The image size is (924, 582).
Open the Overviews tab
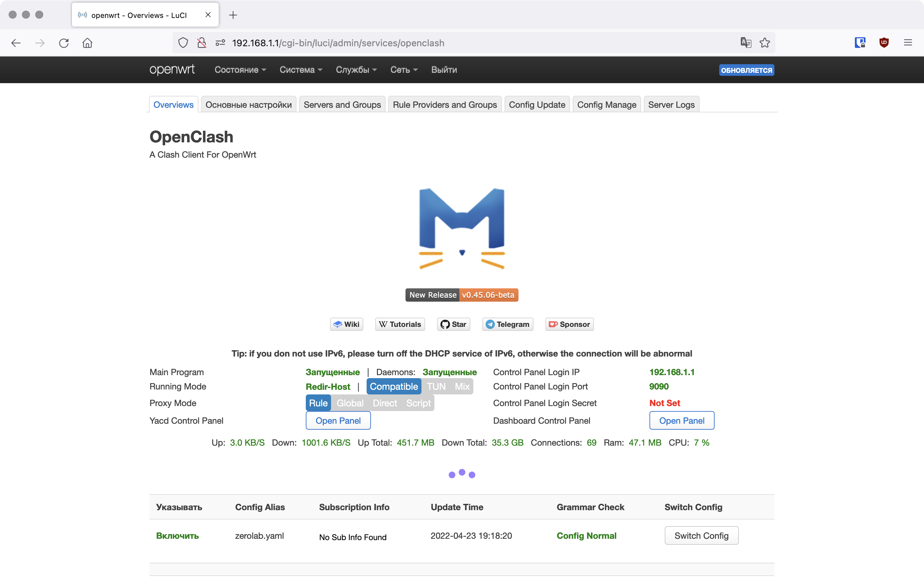pos(173,104)
